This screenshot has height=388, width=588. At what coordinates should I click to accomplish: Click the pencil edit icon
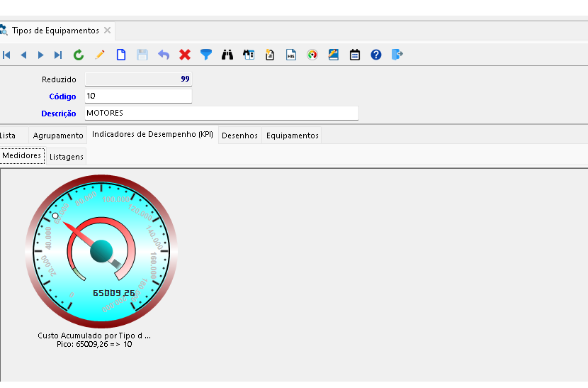tap(100, 55)
